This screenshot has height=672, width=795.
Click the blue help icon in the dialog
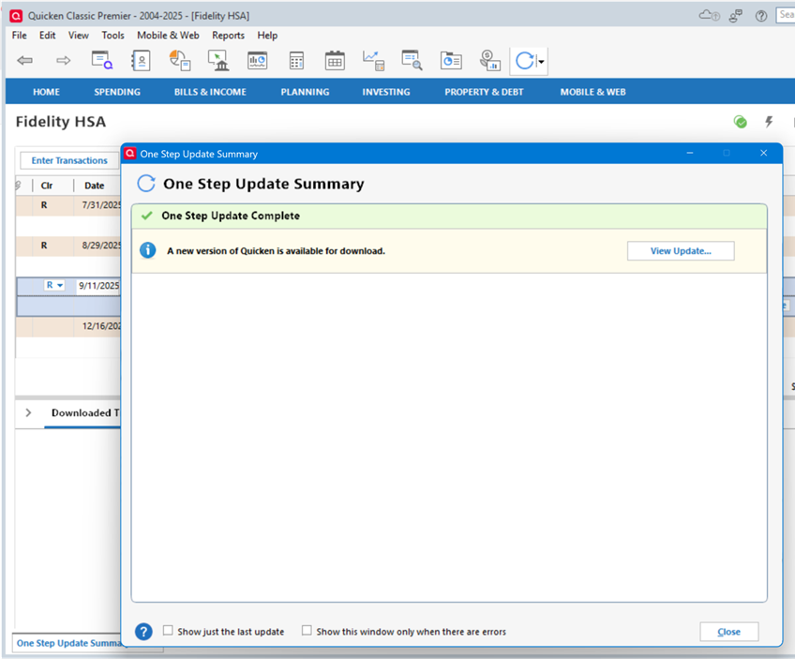click(x=143, y=632)
